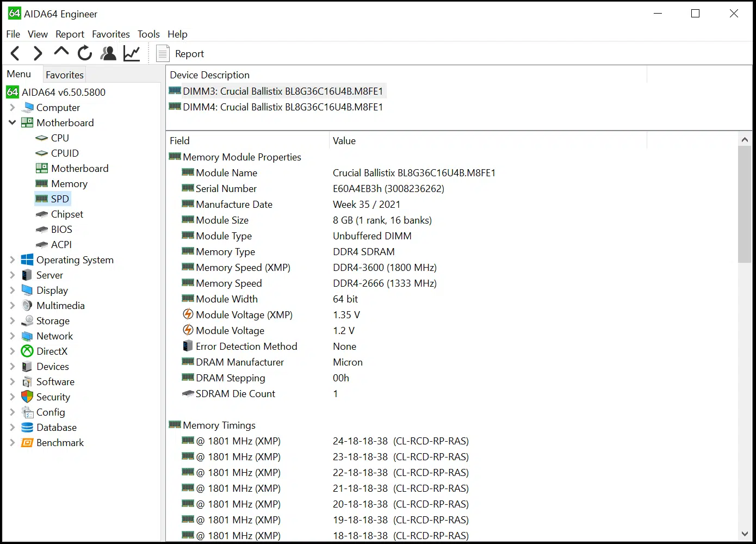
Task: Select the DirectX tree item
Action: [52, 351]
